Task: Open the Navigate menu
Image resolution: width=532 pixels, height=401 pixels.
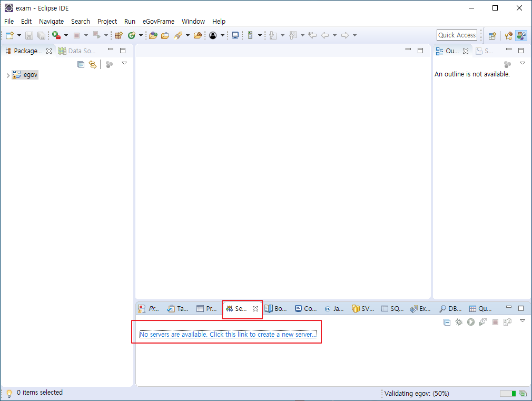Action: [x=51, y=22]
